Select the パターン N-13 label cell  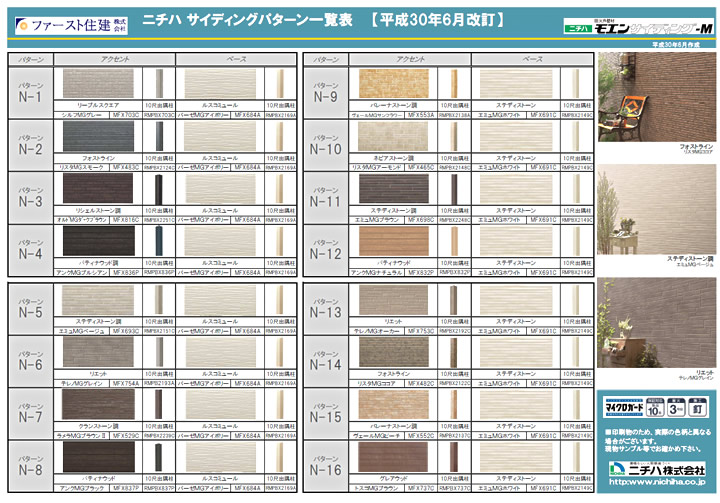point(326,309)
